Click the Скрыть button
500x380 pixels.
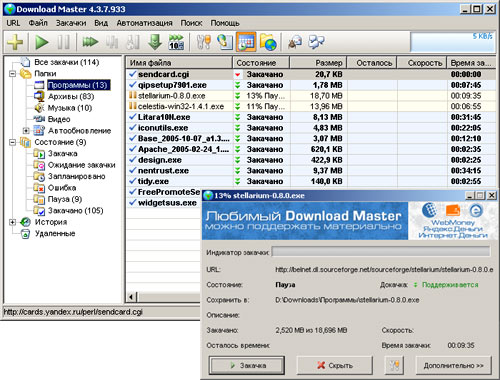pyautogui.click(x=335, y=365)
